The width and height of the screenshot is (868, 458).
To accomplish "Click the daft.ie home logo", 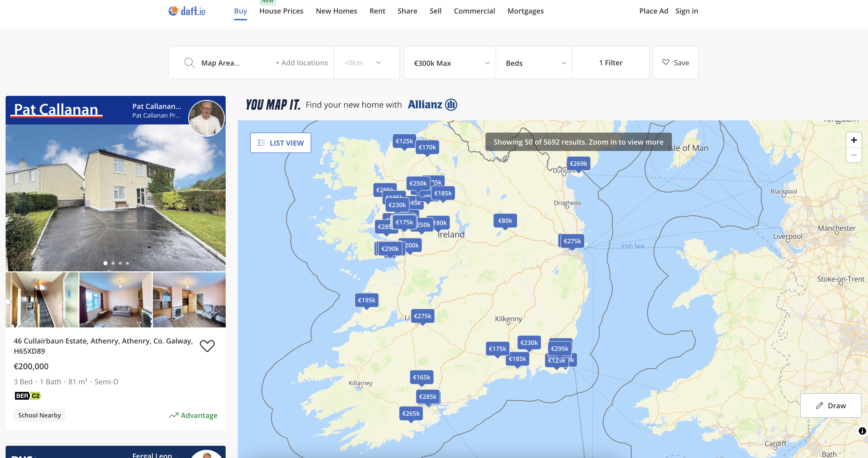I will tap(187, 11).
